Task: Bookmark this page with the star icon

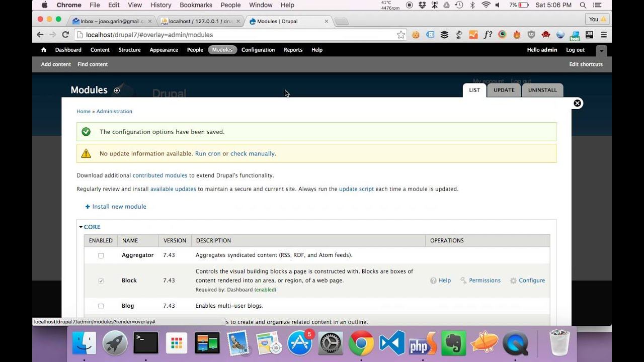Action: pos(401,35)
